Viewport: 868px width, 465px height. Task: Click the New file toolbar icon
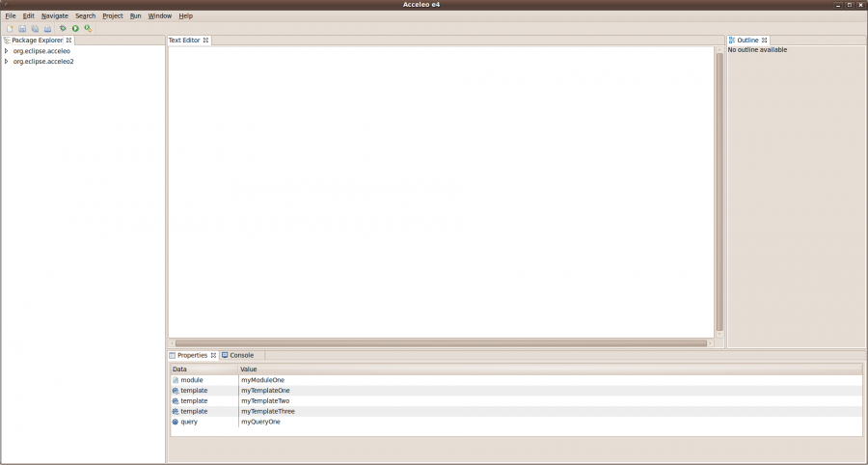(10, 29)
